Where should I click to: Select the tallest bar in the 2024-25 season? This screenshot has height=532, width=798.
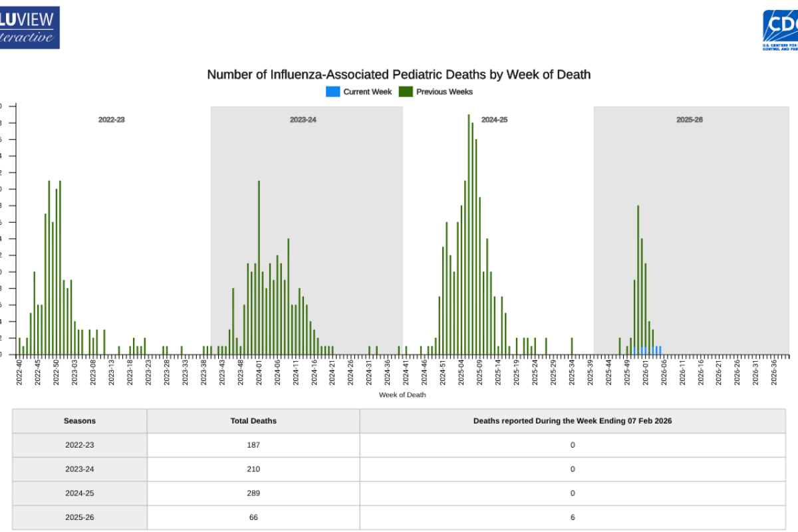pos(469,233)
